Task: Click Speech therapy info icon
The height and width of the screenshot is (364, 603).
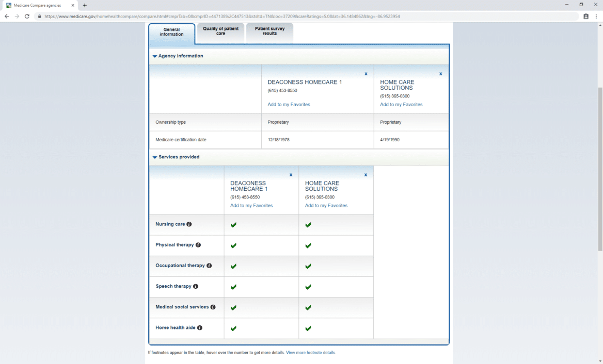Action: click(196, 286)
